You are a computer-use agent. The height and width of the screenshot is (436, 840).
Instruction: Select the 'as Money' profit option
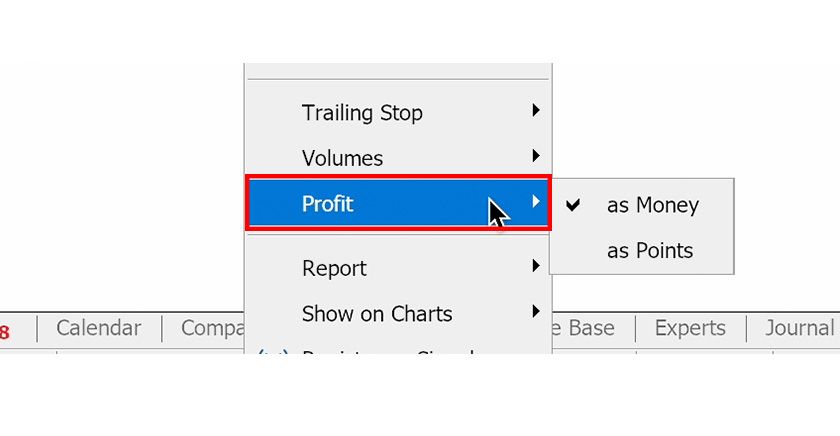coord(652,205)
